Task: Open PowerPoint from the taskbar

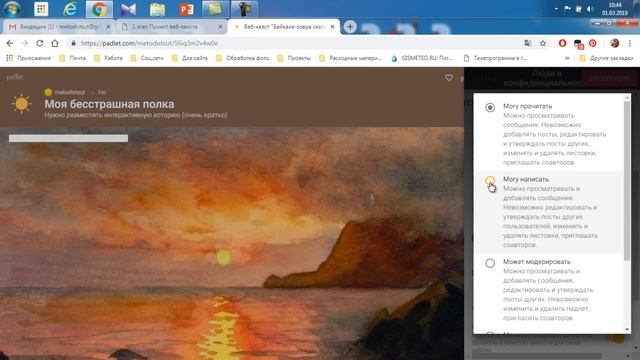Action: click(186, 9)
